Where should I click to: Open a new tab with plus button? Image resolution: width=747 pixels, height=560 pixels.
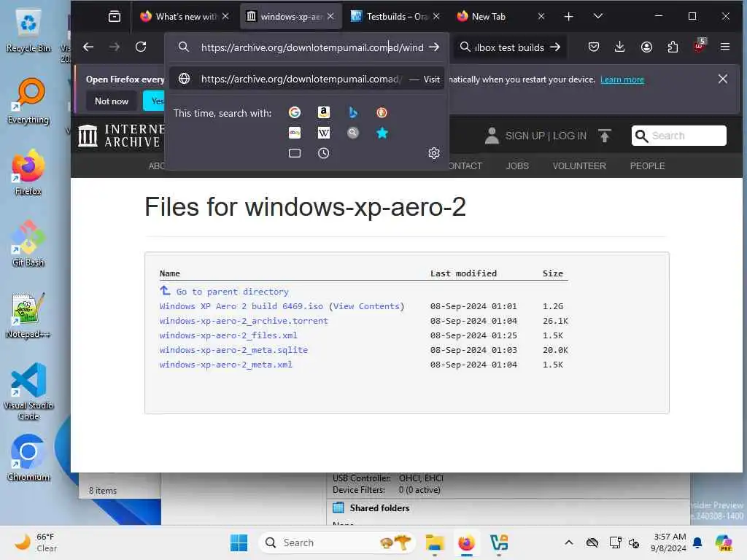(568, 17)
